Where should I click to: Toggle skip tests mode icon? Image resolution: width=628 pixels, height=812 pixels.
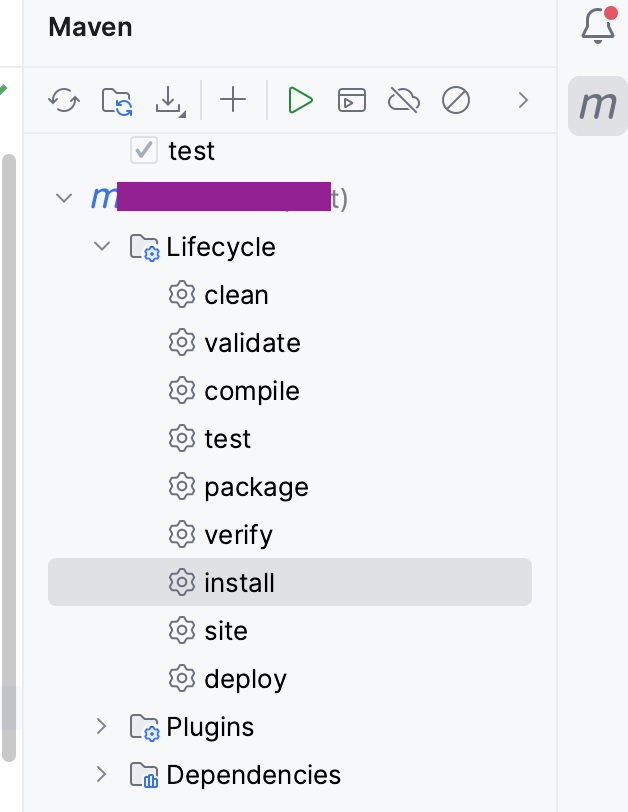click(456, 100)
